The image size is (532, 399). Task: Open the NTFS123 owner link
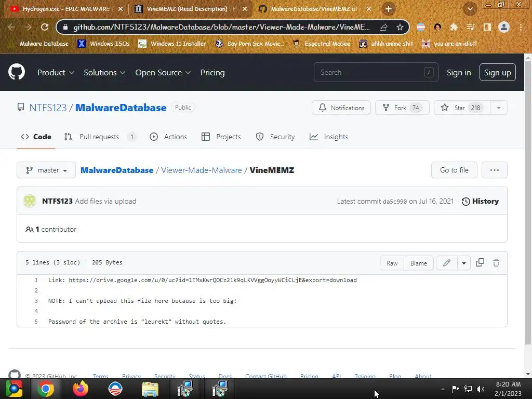(48, 108)
